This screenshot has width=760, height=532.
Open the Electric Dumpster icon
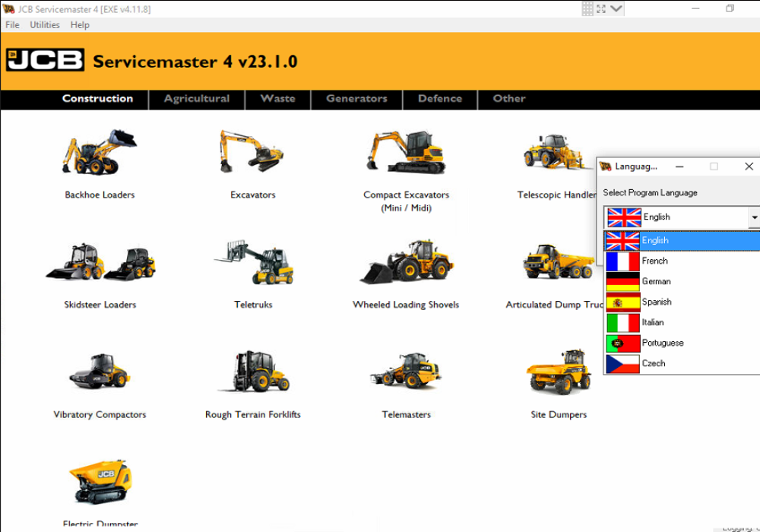pos(100,482)
